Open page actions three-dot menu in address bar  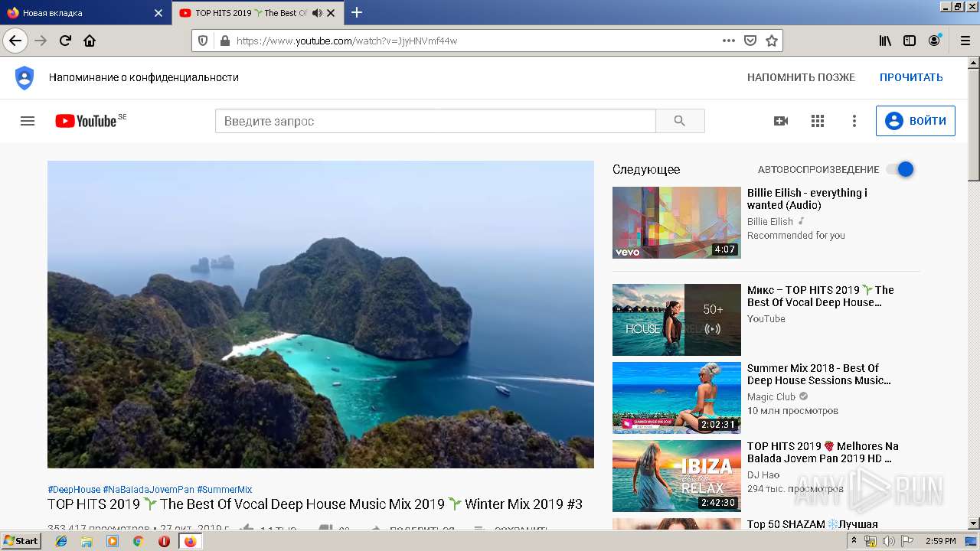point(729,41)
